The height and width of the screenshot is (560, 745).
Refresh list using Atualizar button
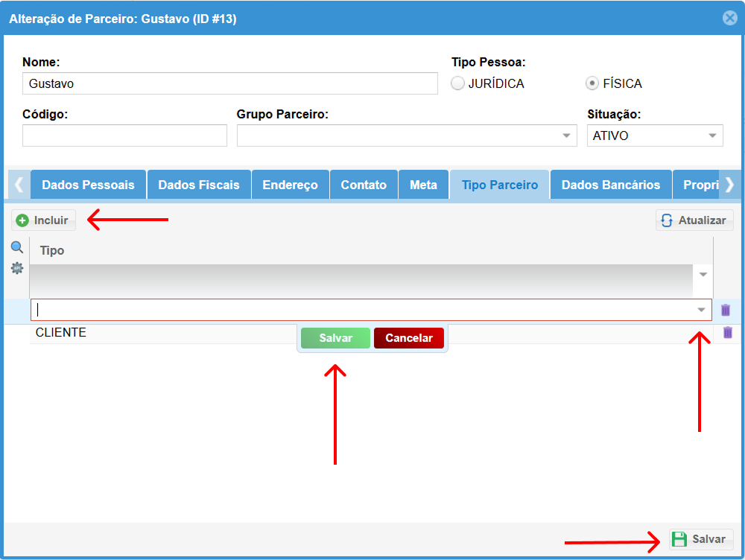[x=694, y=220]
